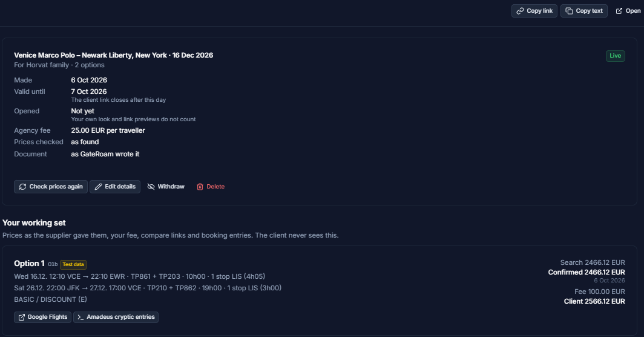This screenshot has width=644, height=337.
Task: Click the chain-link icon on Copy link
Action: 520,11
